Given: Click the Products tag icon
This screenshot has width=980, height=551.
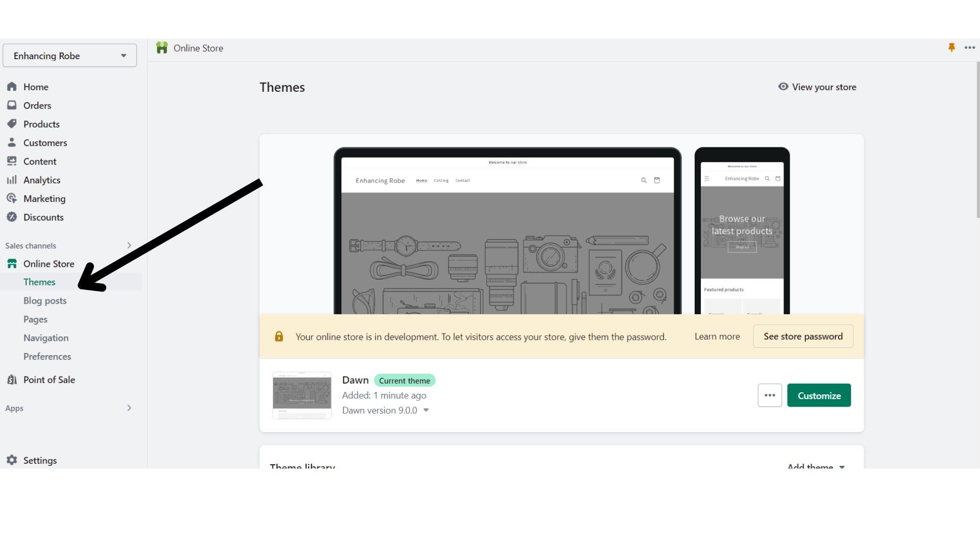Looking at the screenshot, I should [12, 124].
